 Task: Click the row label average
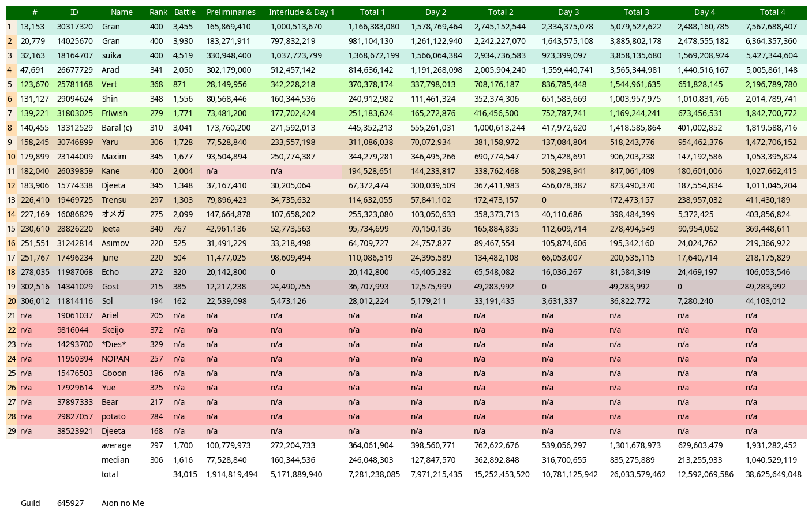[x=116, y=445]
